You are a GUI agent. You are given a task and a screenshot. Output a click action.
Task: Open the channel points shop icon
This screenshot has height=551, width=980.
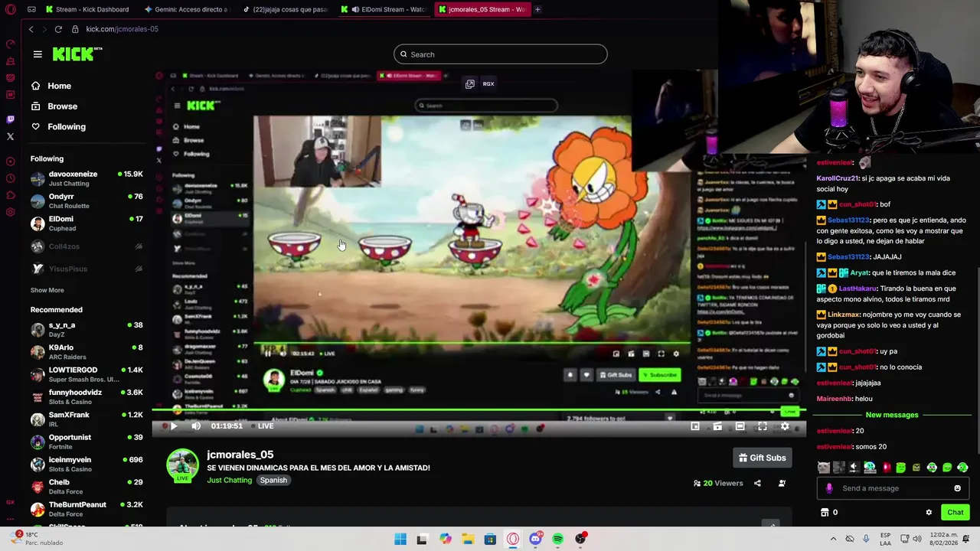point(825,512)
